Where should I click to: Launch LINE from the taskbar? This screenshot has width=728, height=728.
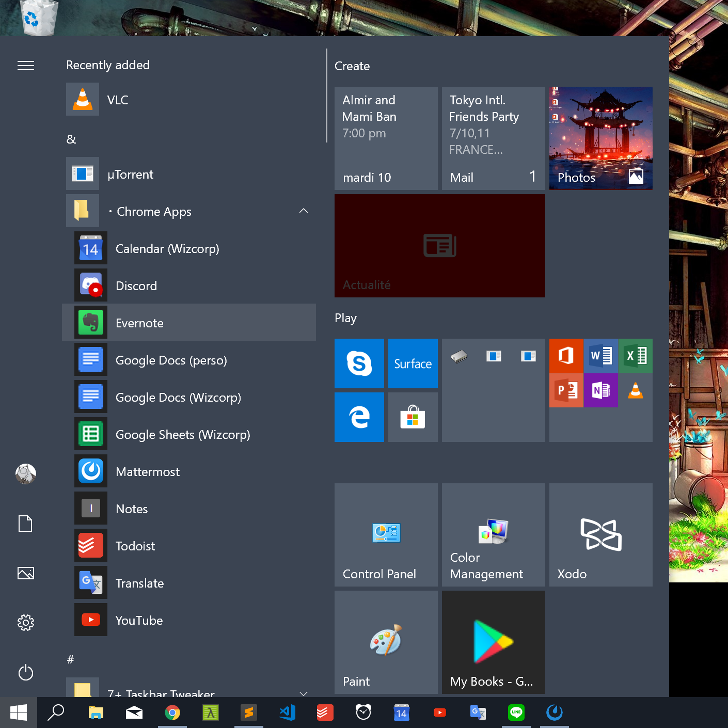516,713
